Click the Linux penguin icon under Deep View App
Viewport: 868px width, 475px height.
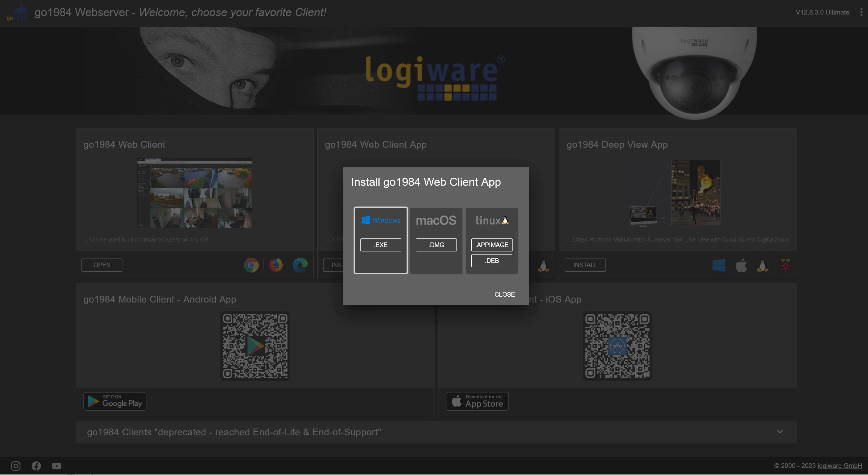763,265
